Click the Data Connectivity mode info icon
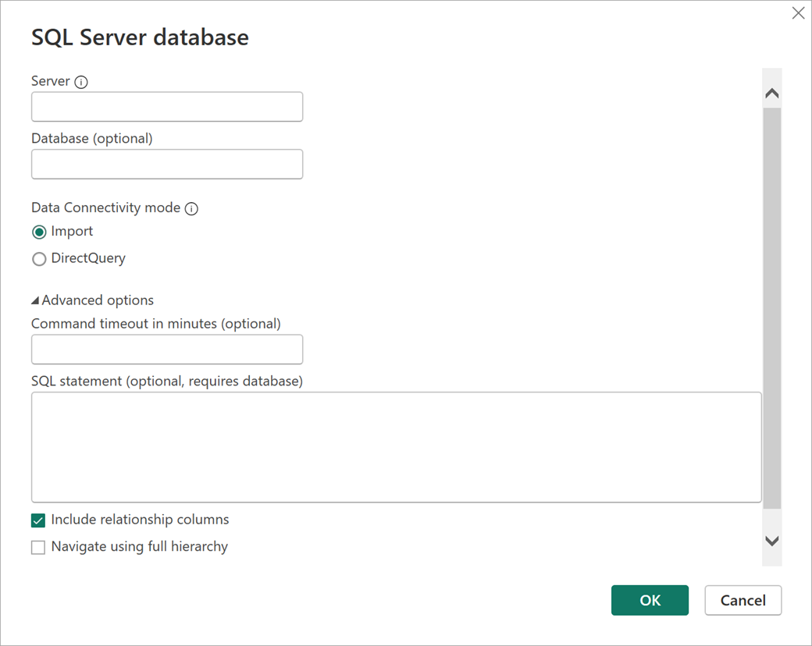This screenshot has width=812, height=646. pyautogui.click(x=191, y=208)
